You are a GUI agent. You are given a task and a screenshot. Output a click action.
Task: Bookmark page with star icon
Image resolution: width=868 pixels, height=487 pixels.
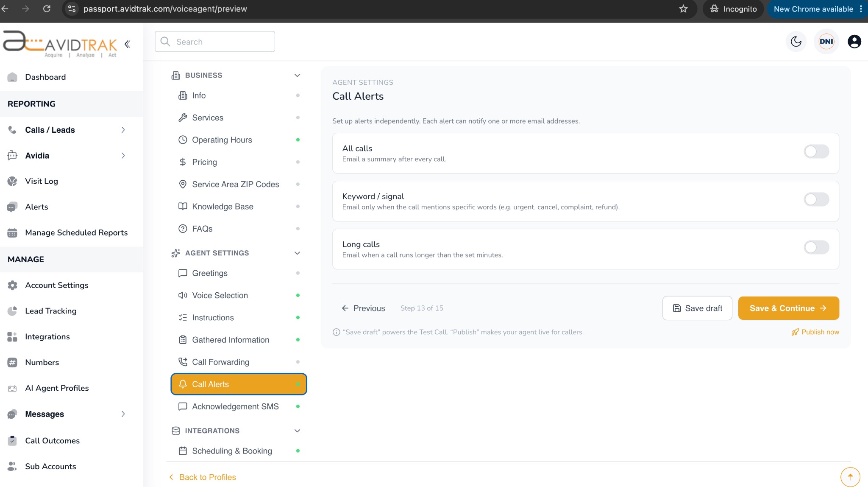coord(683,9)
